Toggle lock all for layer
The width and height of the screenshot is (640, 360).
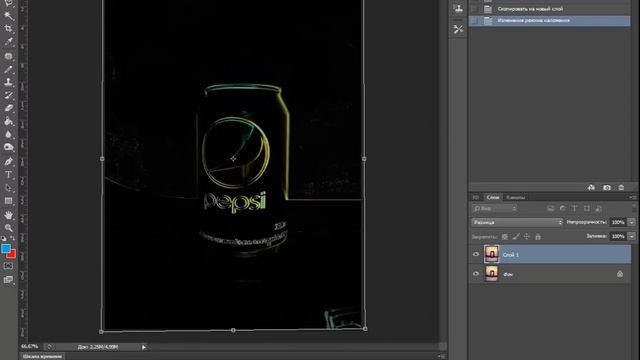point(538,236)
